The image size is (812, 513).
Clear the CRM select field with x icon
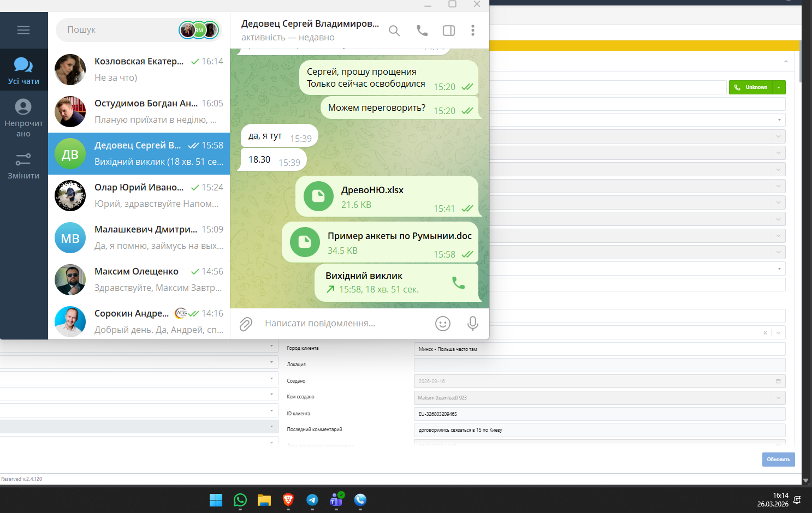765,332
